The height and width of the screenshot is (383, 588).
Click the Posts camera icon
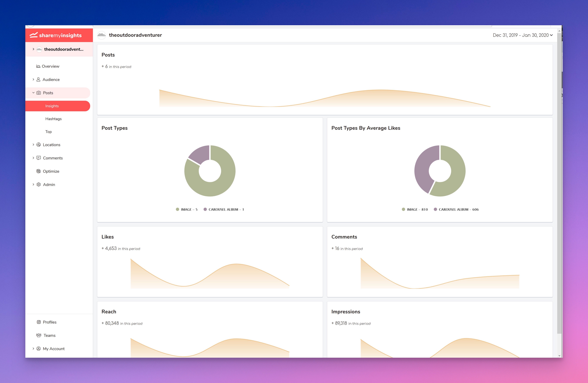coord(39,93)
